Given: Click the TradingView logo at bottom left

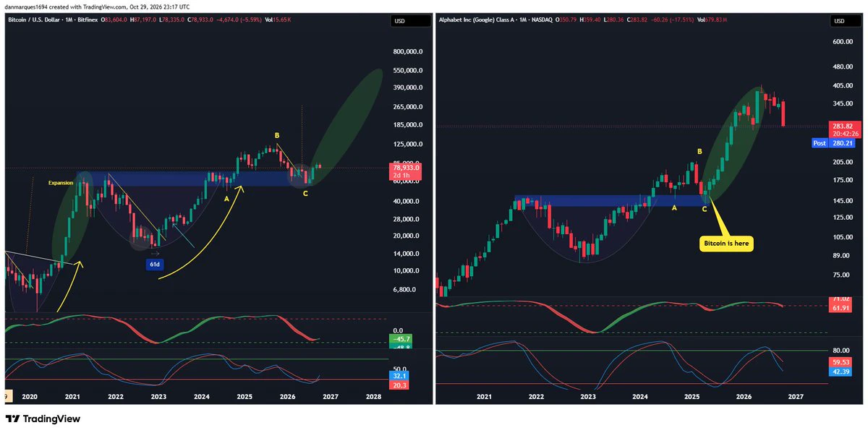Looking at the screenshot, I should tap(43, 419).
